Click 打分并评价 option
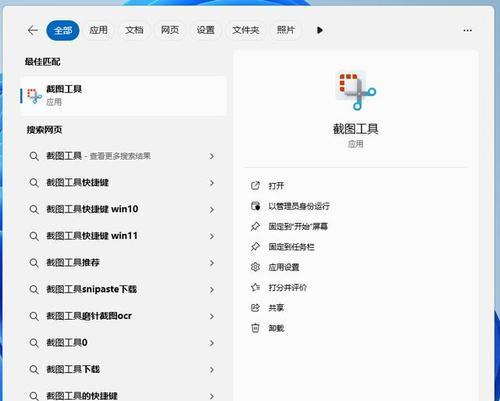Viewport: 500px width, 401px height. [287, 287]
